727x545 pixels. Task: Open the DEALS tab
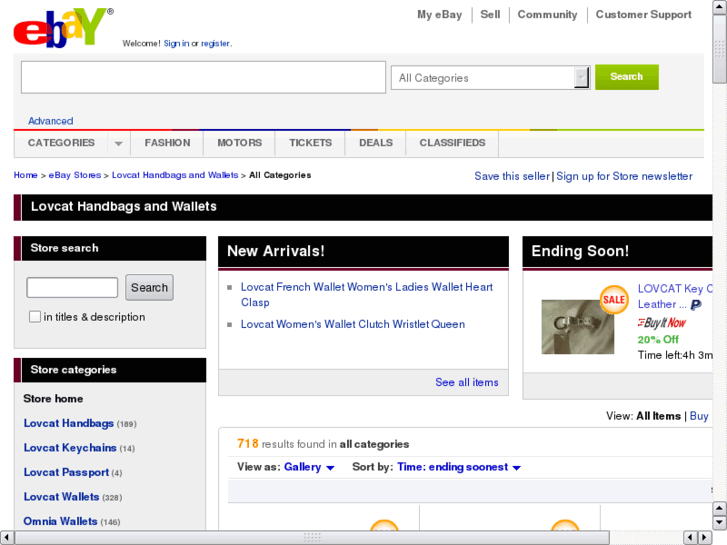[376, 143]
